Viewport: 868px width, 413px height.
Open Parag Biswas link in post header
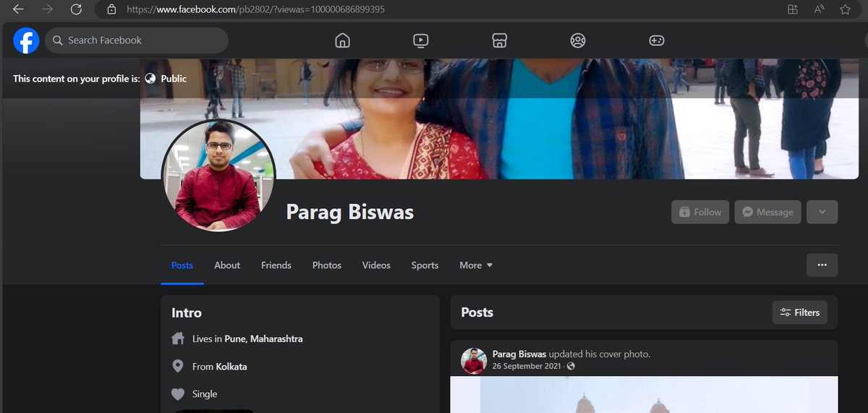click(519, 354)
